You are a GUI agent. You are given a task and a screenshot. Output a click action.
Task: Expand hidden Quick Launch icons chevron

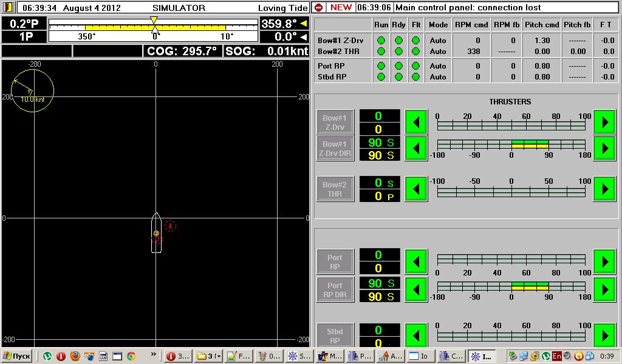click(x=153, y=354)
